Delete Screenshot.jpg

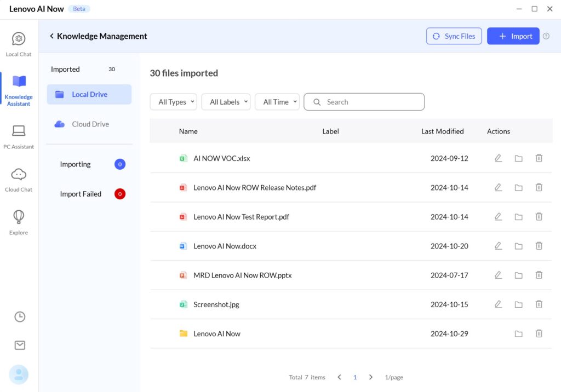pyautogui.click(x=539, y=304)
